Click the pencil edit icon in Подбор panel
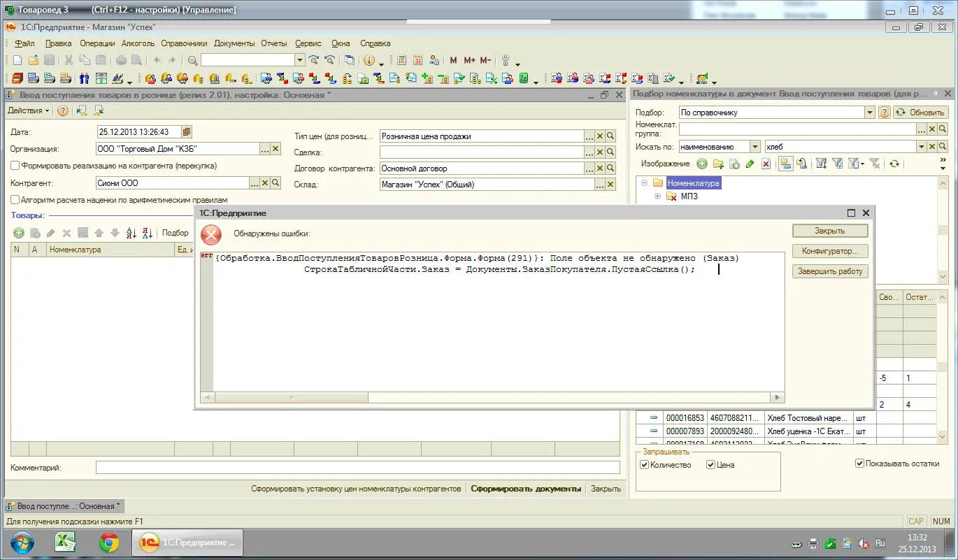 [750, 164]
